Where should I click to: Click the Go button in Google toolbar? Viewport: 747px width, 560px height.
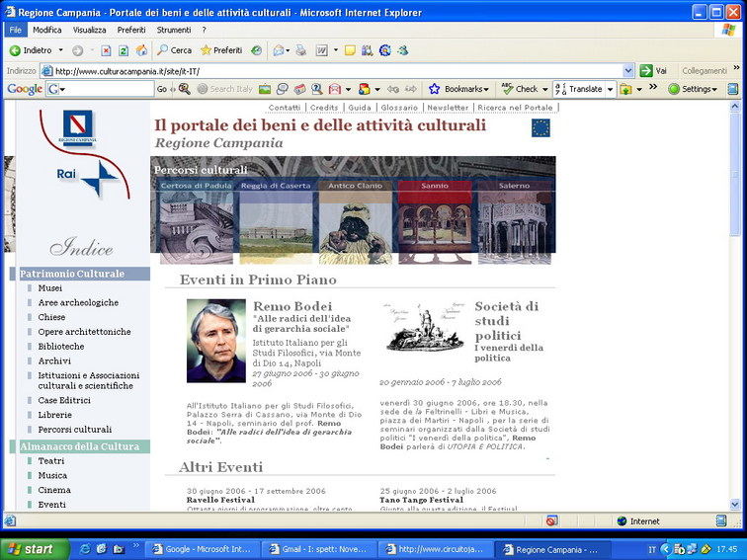point(162,89)
